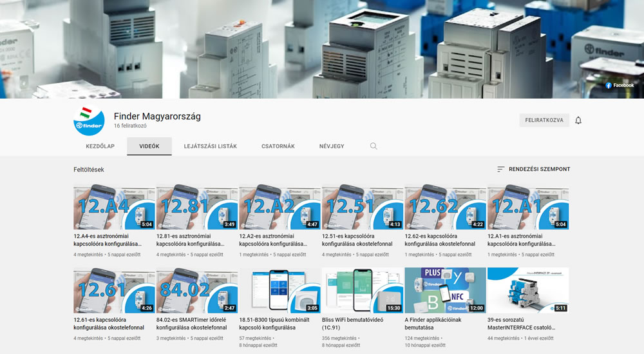Viewport: 644px width, 354px height.
Task: Click the 356 megtekintés view count
Action: tap(339, 339)
